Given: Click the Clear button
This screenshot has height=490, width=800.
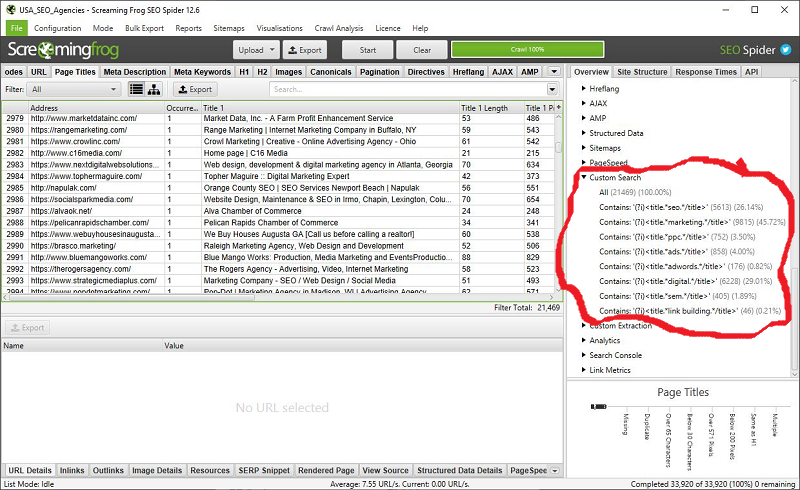Looking at the screenshot, I should click(422, 50).
